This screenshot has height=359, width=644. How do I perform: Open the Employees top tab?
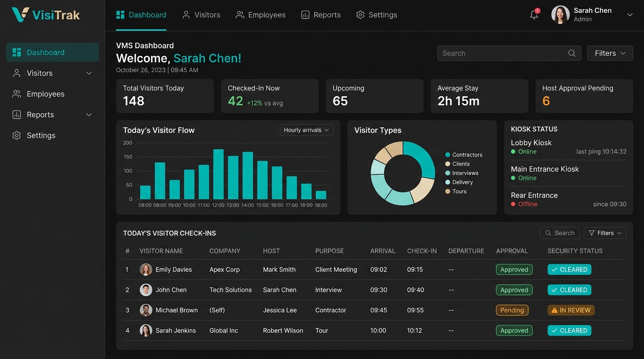click(261, 15)
